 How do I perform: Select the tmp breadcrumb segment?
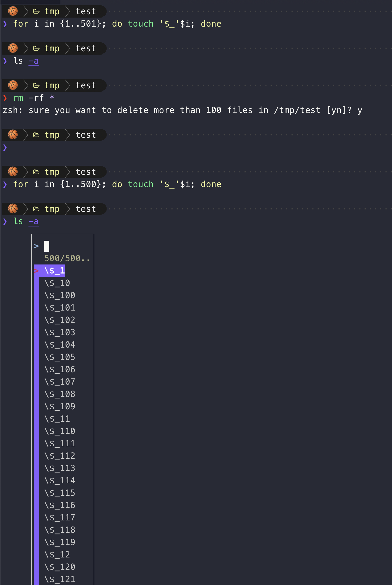(52, 11)
